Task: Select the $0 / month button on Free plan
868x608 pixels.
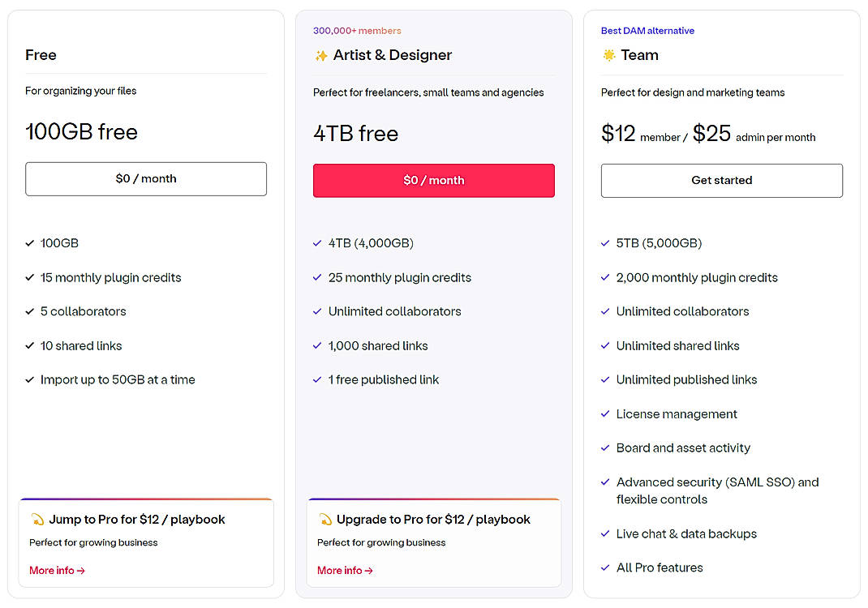Action: (146, 179)
